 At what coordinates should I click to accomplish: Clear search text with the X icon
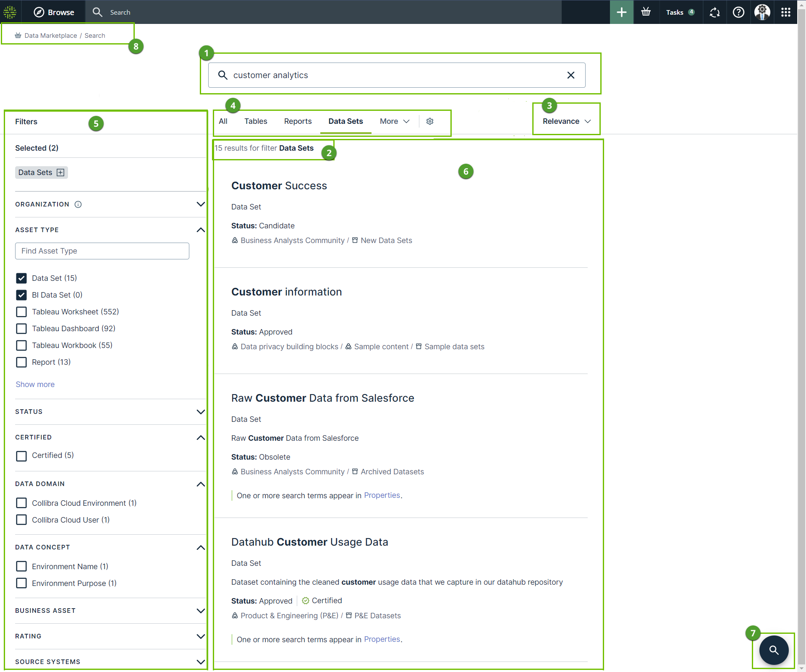pyautogui.click(x=570, y=75)
